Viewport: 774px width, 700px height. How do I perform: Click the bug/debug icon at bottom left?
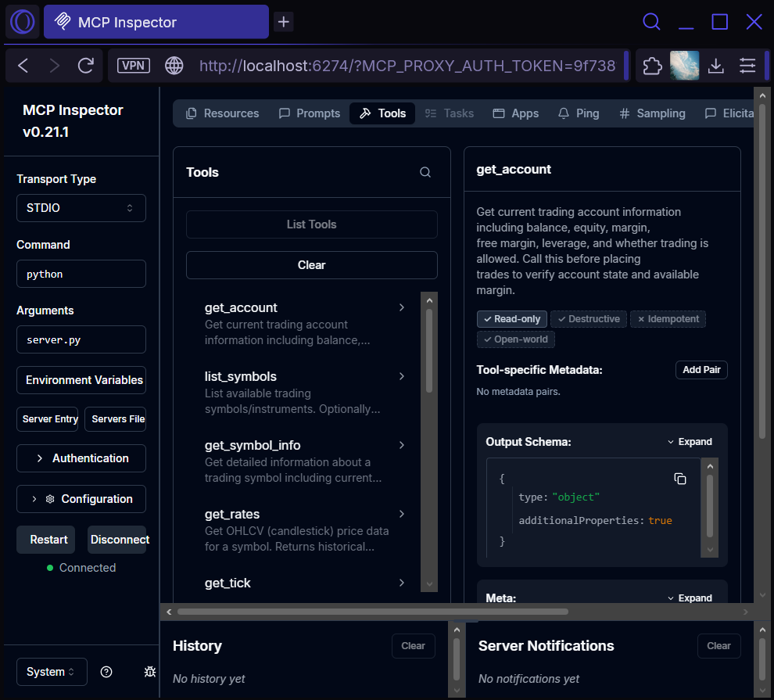[149, 672]
